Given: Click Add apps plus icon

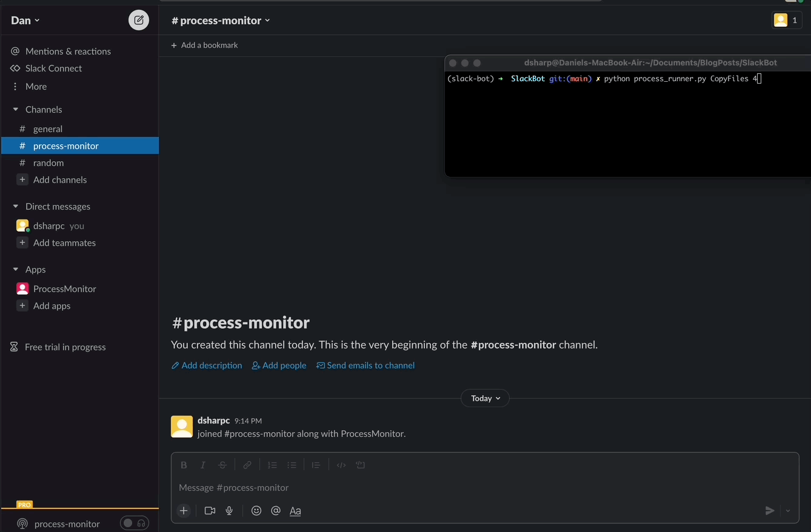Looking at the screenshot, I should tap(22, 306).
